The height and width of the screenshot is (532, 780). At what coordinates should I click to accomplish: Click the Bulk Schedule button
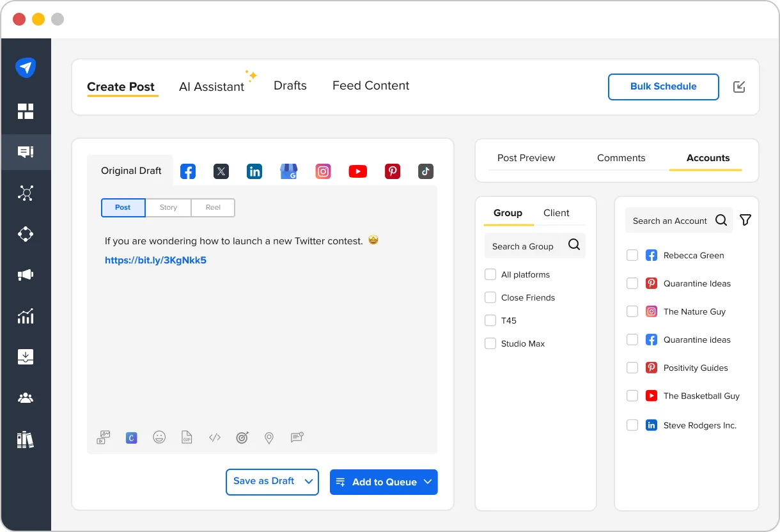[663, 86]
